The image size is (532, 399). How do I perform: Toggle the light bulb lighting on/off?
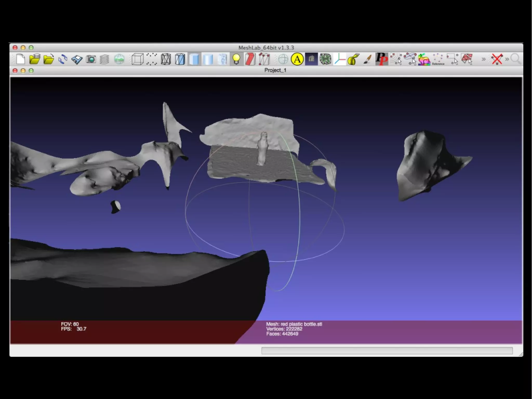[236, 59]
